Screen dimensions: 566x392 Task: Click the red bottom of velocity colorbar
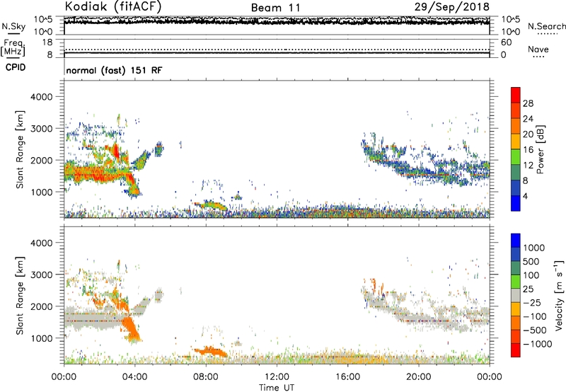(516, 350)
